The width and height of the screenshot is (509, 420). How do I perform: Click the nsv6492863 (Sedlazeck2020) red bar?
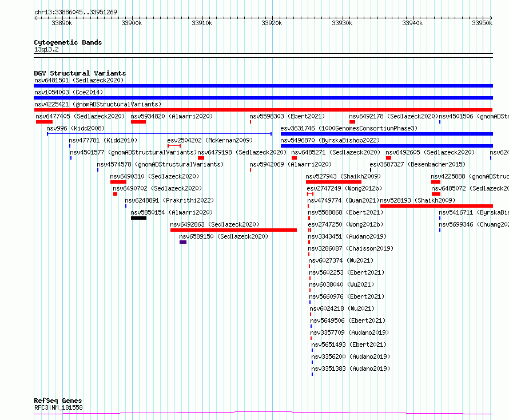(233, 230)
